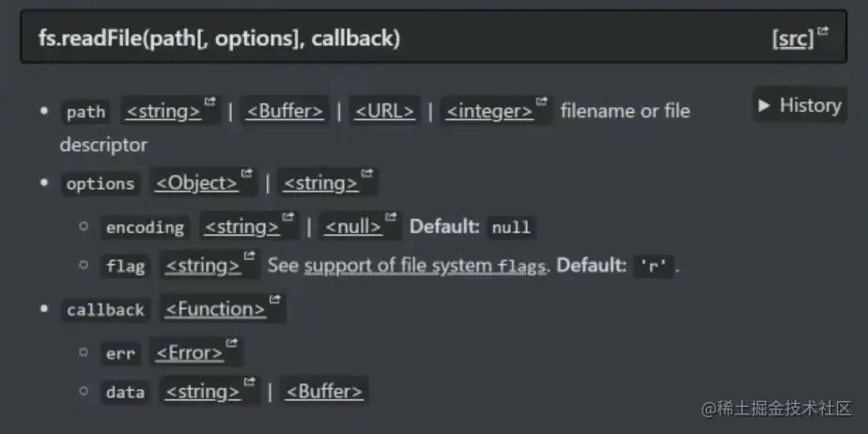
Task: Click external icon beside <null> type
Action: pyautogui.click(x=391, y=216)
